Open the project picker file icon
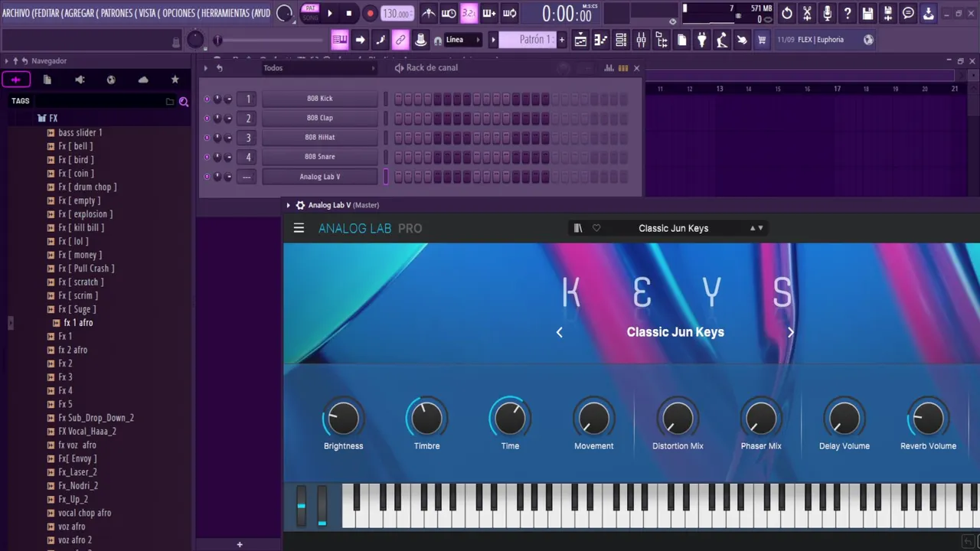This screenshot has width=980, height=551. (681, 40)
